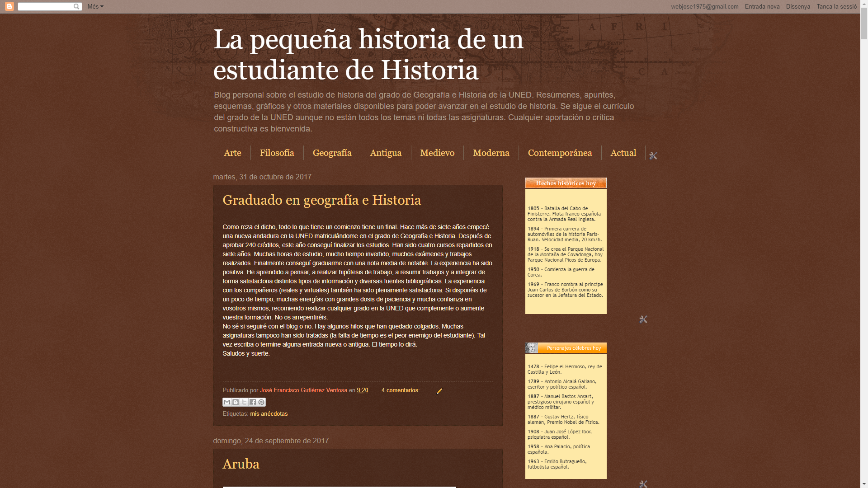
Task: Click the BlogThis share icon
Action: 236,402
